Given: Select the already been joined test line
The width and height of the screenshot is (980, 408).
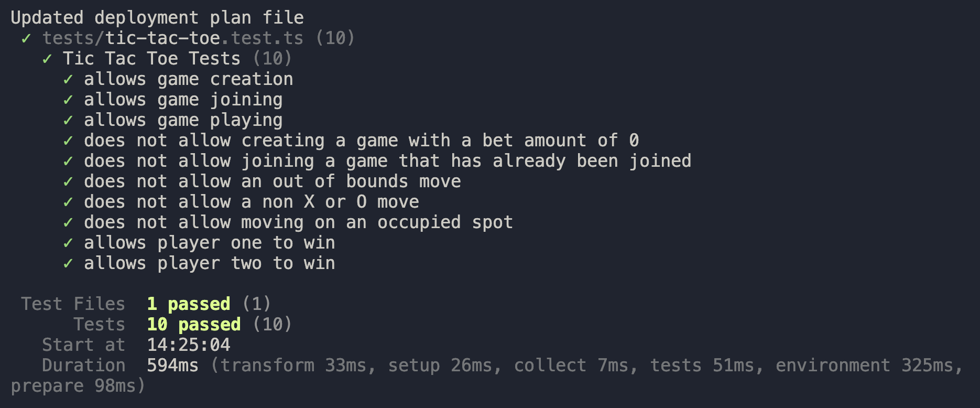Looking at the screenshot, I should coord(387,161).
